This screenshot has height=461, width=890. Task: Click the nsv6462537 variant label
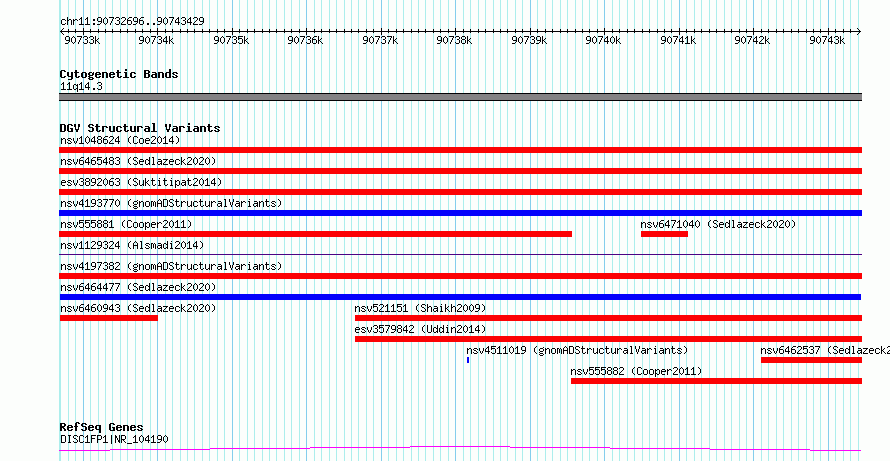click(x=825, y=350)
